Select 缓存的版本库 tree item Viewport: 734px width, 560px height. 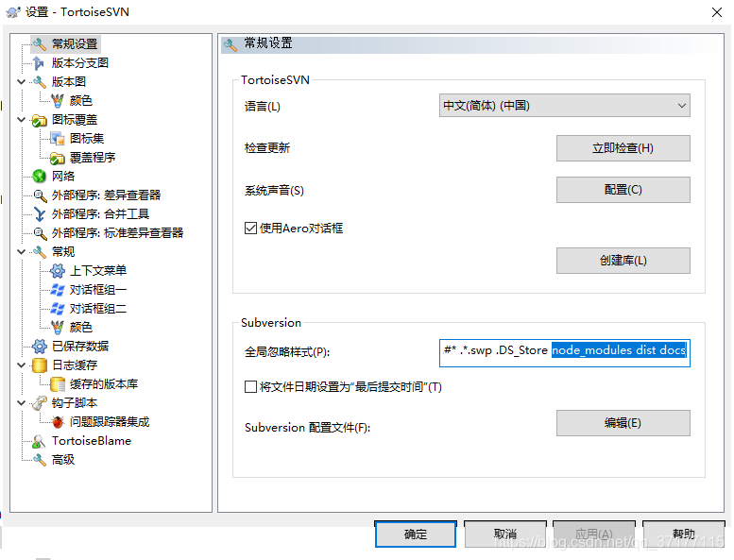[104, 384]
